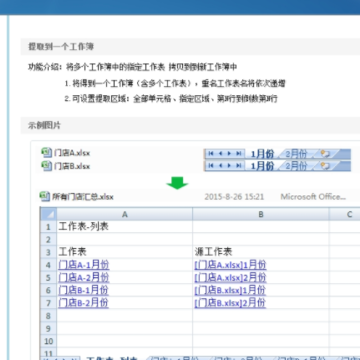Follow the [门店B.xlsx]2月份 source link
Screen dimensions: 360x360
click(230, 303)
